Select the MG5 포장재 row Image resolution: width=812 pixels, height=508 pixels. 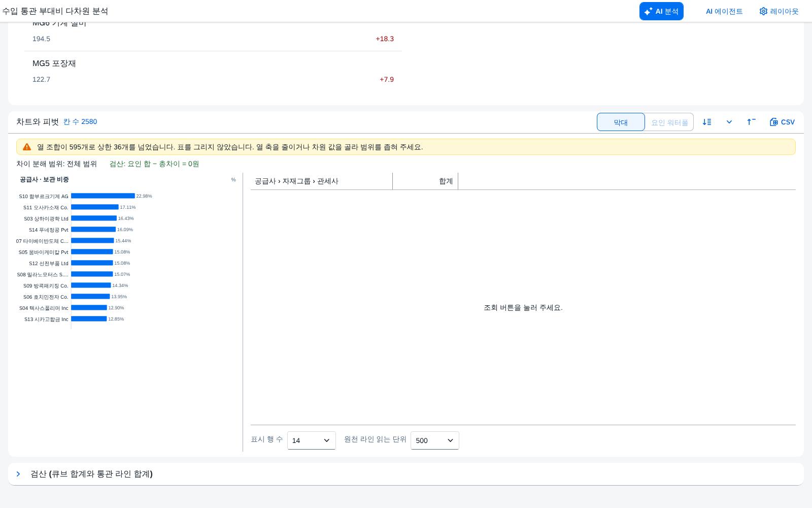coord(213,72)
